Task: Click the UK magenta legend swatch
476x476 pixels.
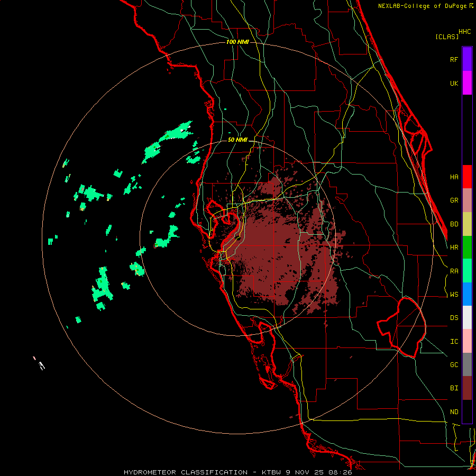Action: click(x=467, y=83)
